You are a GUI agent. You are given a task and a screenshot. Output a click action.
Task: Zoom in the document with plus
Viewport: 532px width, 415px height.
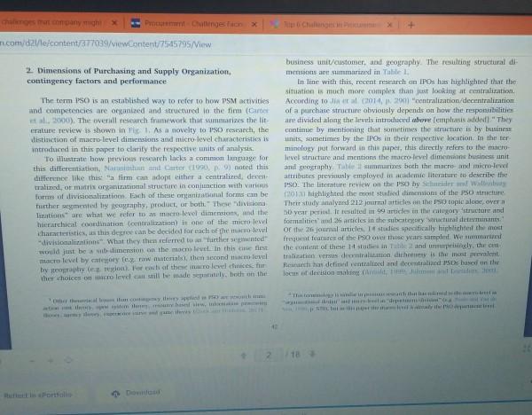tap(50, 360)
